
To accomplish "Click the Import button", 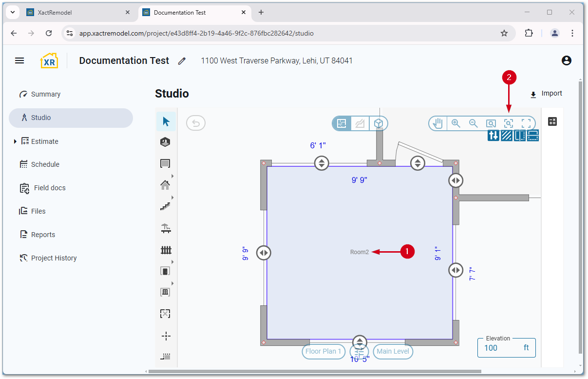I will (546, 94).
